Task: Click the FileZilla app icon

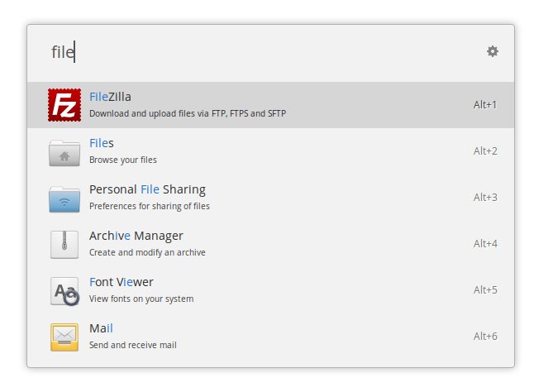Action: [x=64, y=105]
